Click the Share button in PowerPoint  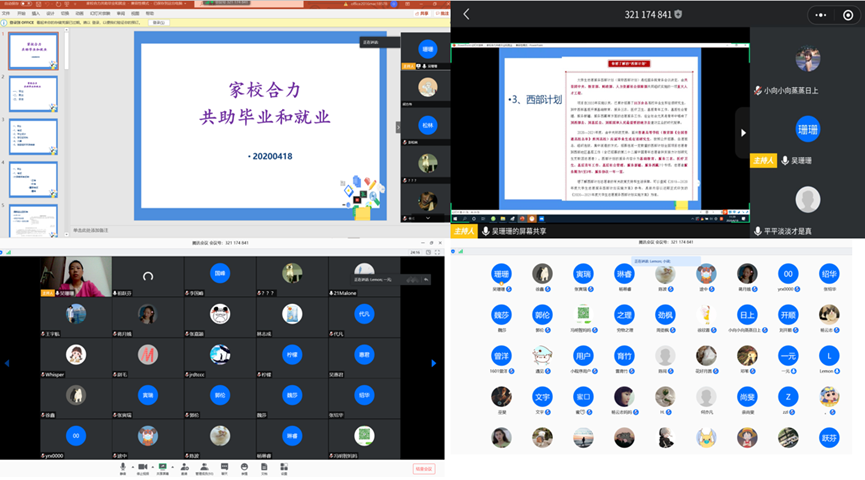tap(423, 13)
